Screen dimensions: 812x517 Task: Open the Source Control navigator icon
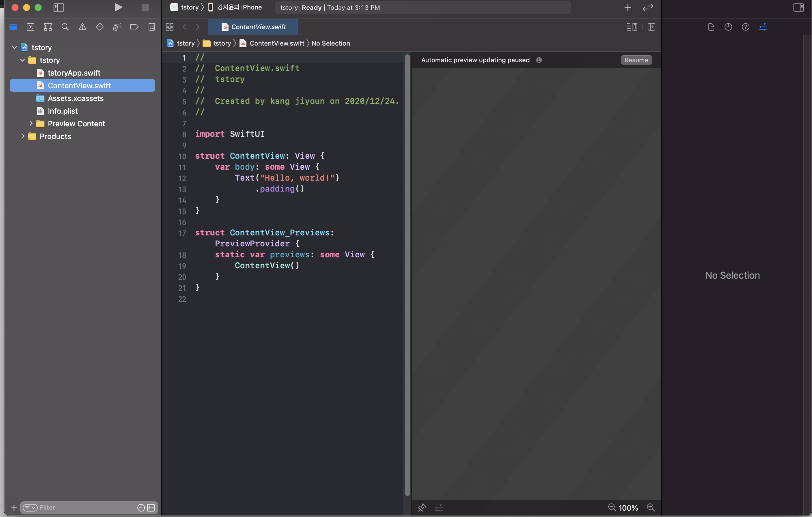click(x=31, y=27)
